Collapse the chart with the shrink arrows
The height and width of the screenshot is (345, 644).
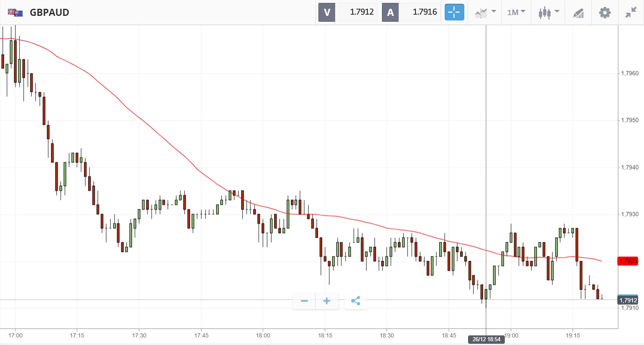[631, 12]
